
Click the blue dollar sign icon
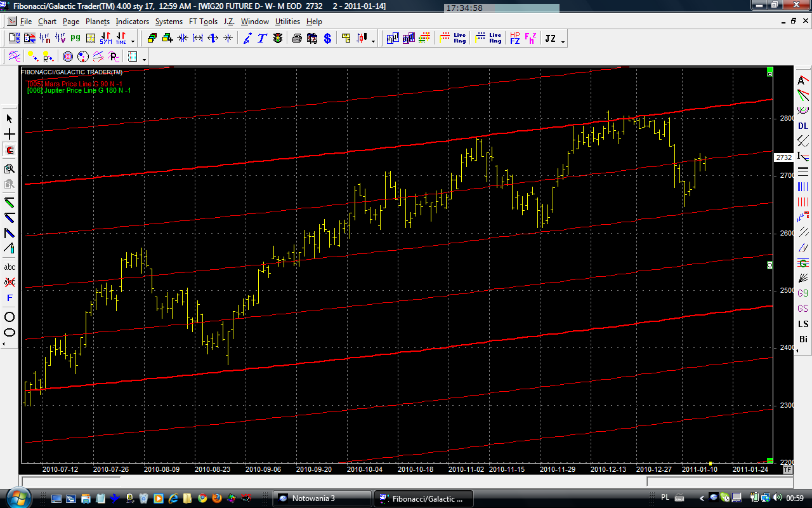pyautogui.click(x=327, y=39)
